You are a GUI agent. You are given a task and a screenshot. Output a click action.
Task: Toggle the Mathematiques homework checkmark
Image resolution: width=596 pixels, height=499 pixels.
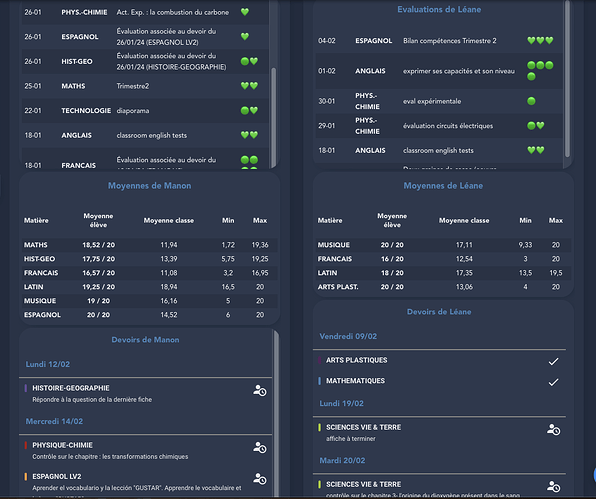click(553, 382)
